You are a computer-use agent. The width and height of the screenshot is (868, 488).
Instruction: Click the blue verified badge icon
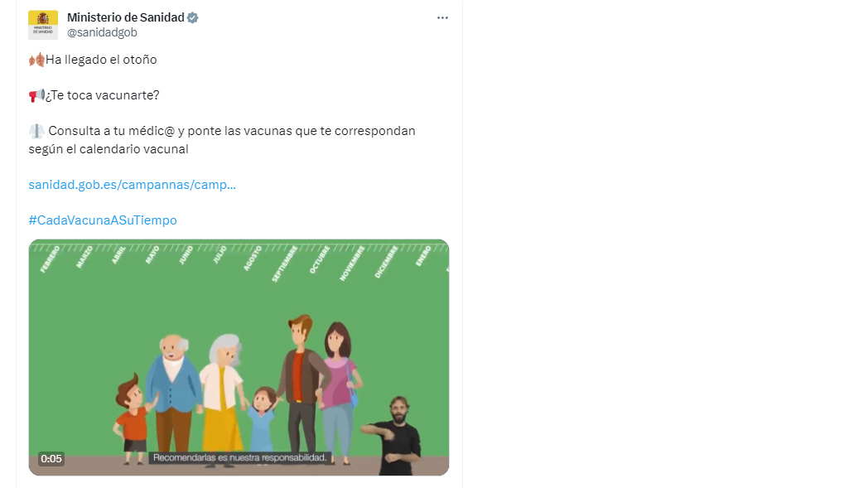[x=193, y=17]
